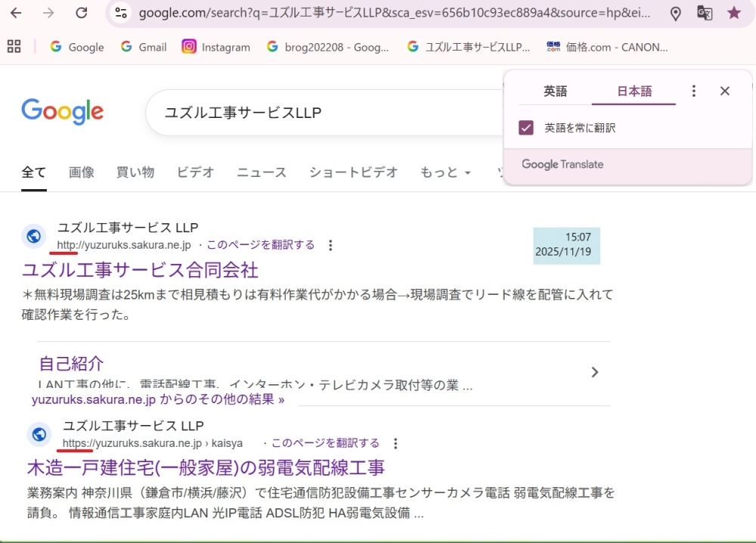756x543 pixels.
Task: Select the 英語 tab in translate popup
Action: [x=555, y=91]
